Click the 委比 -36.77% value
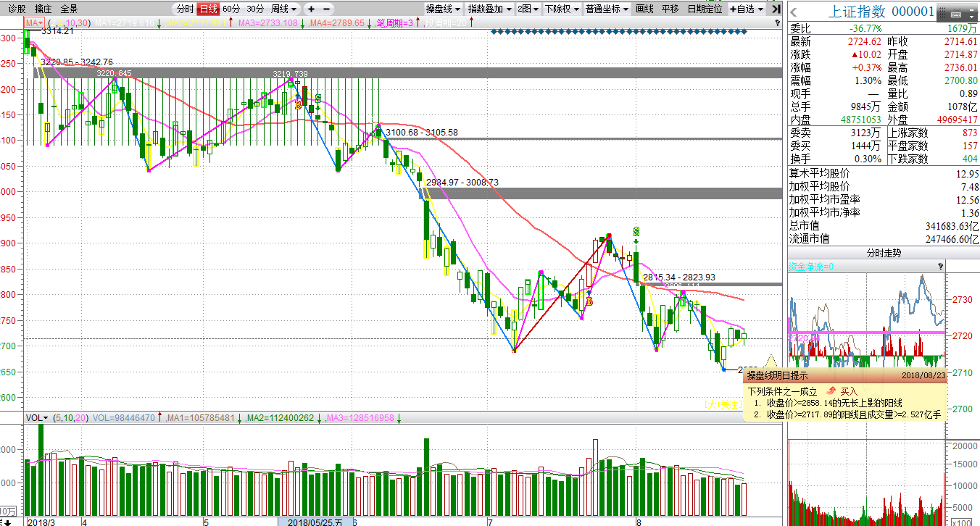Viewport: 980px width, 526px height. pos(865,28)
